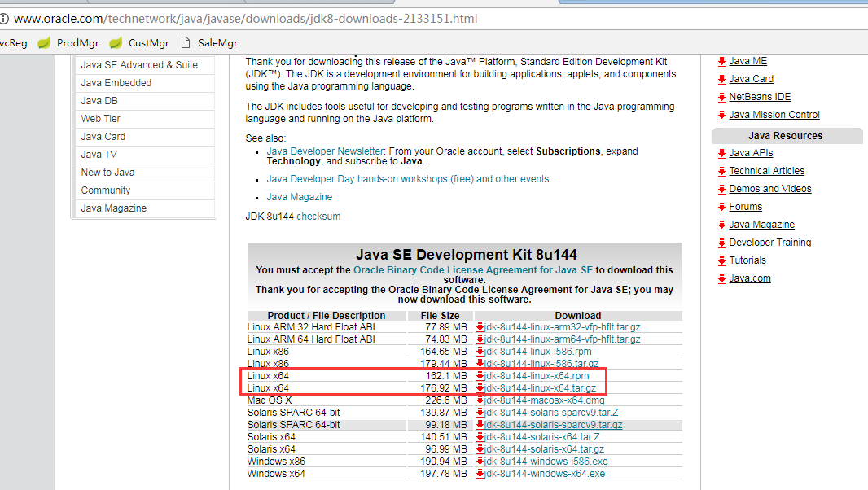Screen dimensions: 868x490
Task: Open Java Magazine link in Java Resources
Action: (x=761, y=224)
